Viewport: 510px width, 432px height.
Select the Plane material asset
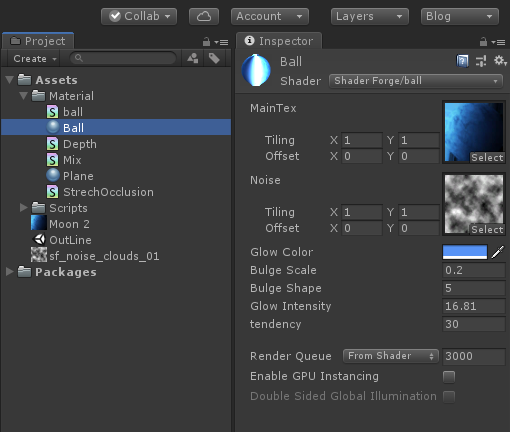70,176
